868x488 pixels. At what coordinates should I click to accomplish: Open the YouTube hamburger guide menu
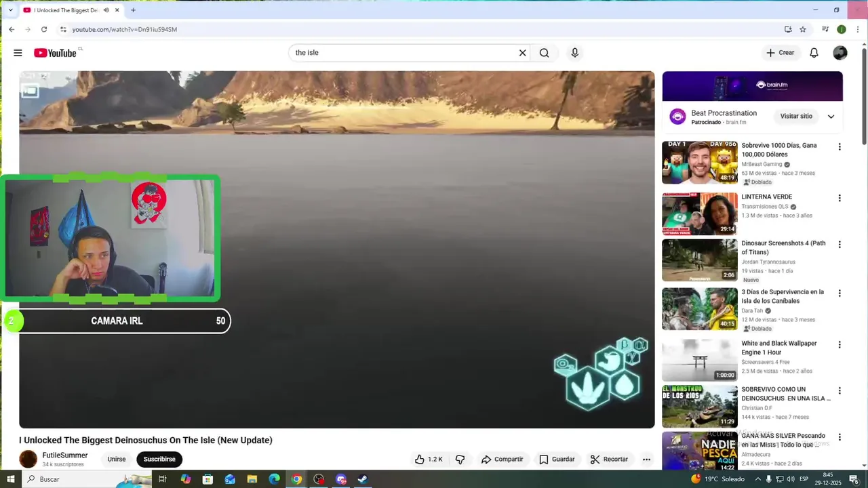pyautogui.click(x=18, y=53)
